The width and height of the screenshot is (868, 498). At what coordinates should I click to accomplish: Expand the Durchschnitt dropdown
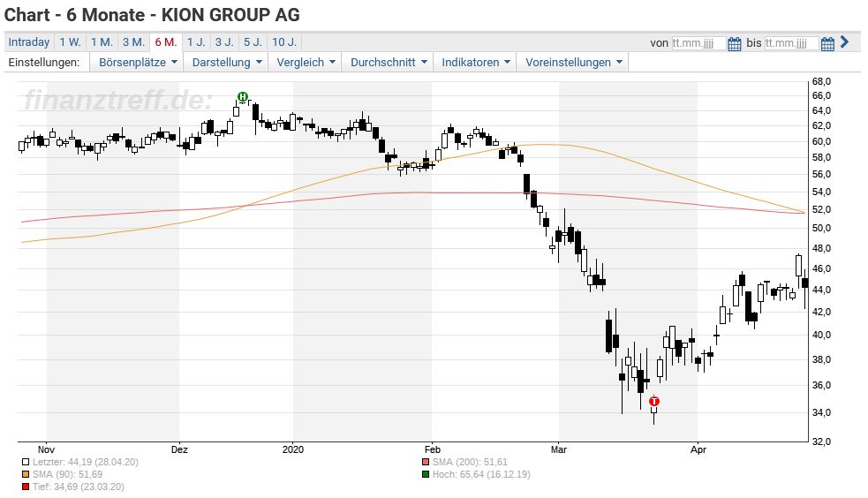tap(388, 63)
